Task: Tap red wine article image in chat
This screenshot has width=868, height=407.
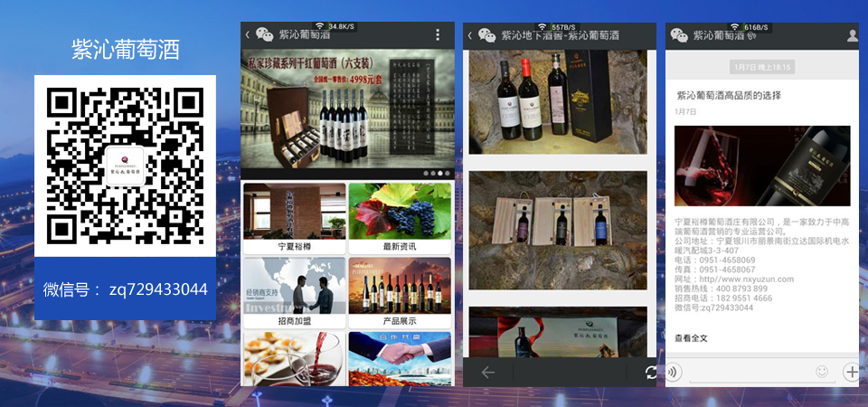Action: pyautogui.click(x=762, y=166)
